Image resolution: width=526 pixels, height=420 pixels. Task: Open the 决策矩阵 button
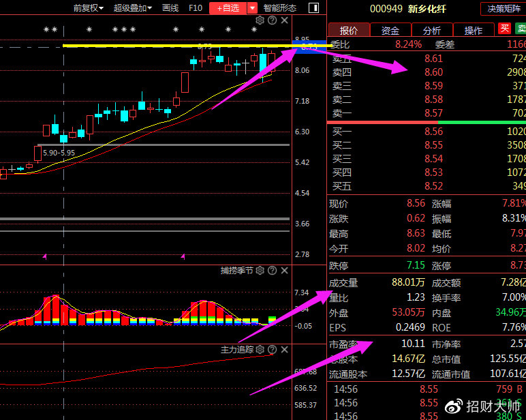click(x=503, y=8)
